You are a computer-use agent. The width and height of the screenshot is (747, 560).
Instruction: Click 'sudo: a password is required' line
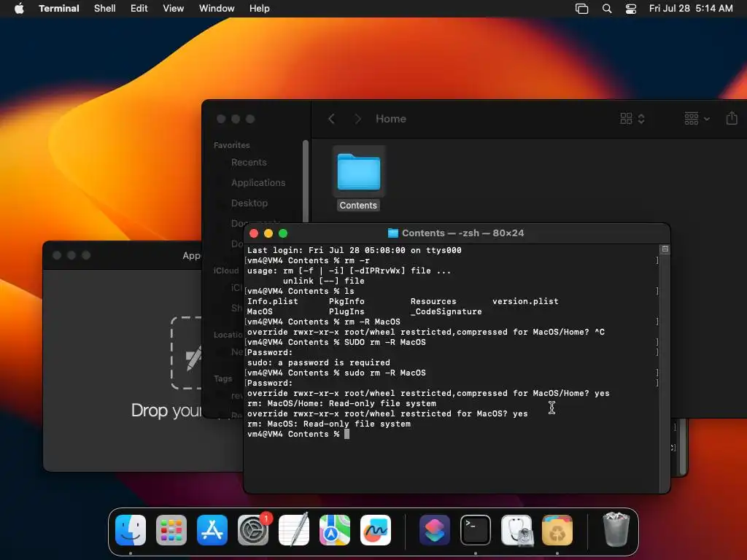point(318,363)
